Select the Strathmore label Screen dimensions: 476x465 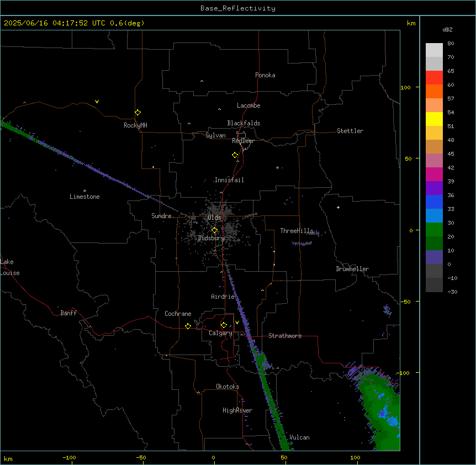click(x=285, y=336)
